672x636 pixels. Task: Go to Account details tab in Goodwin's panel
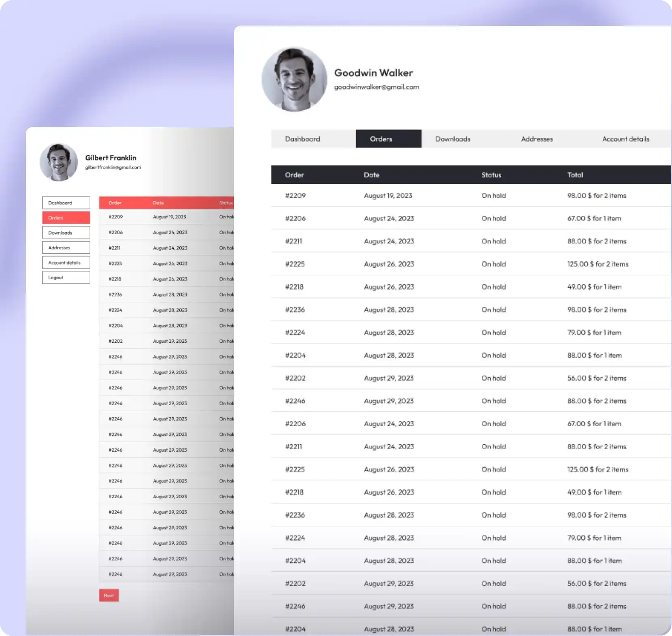[x=625, y=139]
